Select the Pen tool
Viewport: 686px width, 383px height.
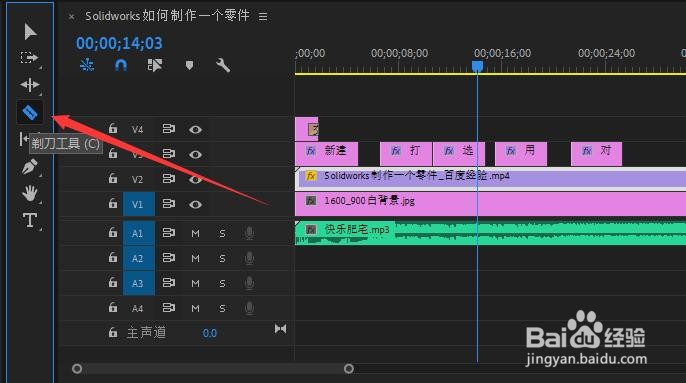[30, 167]
